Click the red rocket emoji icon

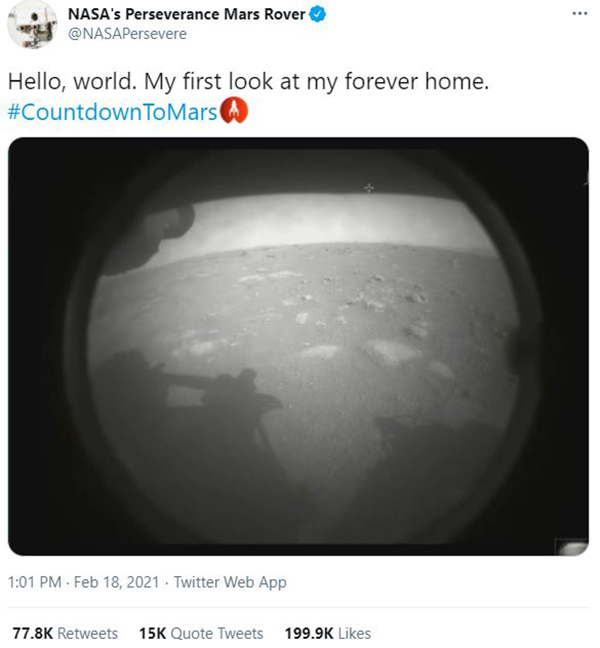coord(234,111)
